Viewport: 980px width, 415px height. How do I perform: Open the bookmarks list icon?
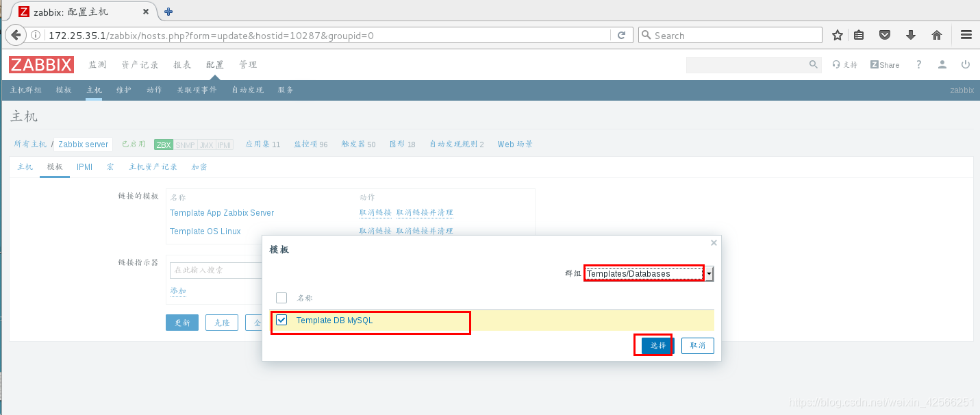859,36
